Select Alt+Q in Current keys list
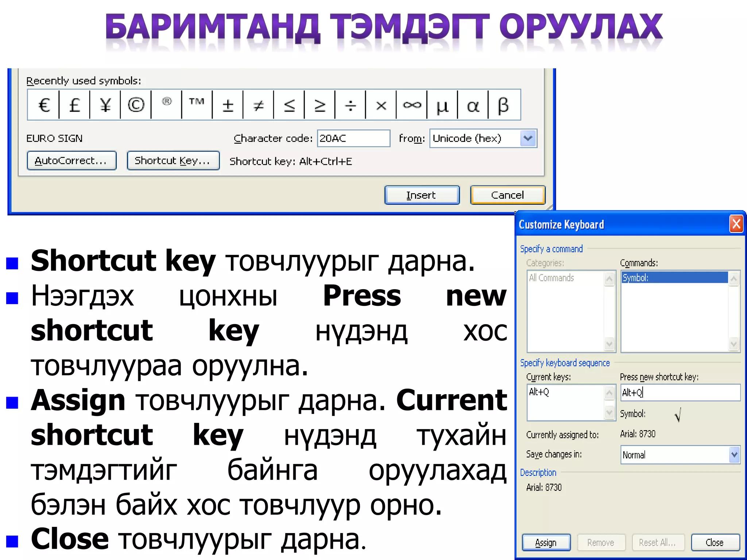The image size is (747, 560). [x=539, y=392]
